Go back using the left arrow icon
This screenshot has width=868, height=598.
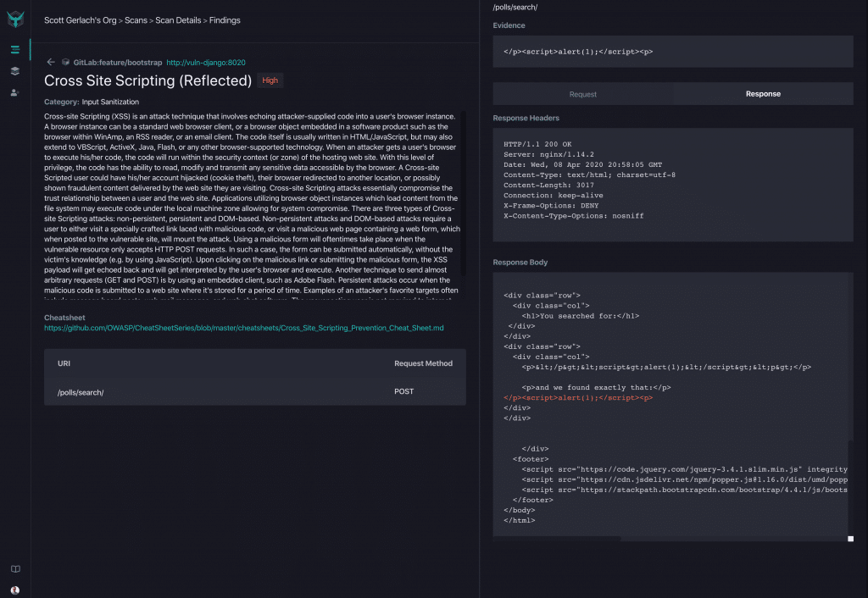(x=50, y=62)
